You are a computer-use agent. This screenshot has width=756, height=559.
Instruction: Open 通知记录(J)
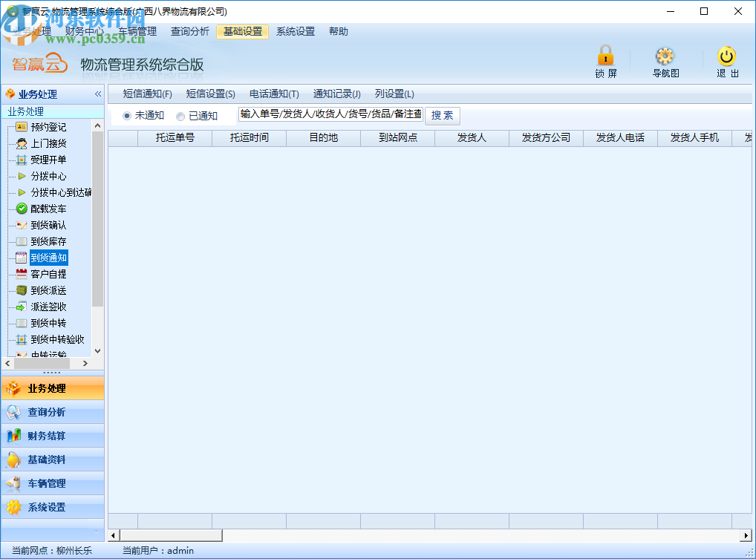click(x=337, y=94)
